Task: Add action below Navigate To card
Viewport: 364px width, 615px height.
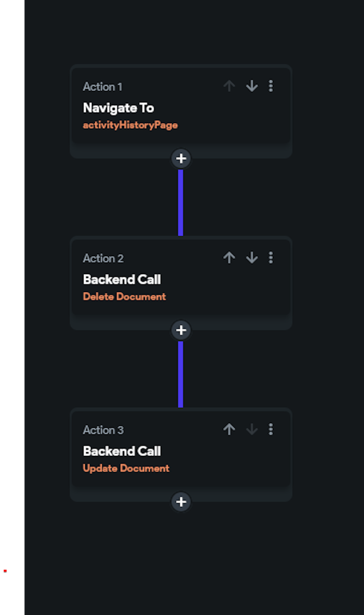Action: [x=181, y=158]
